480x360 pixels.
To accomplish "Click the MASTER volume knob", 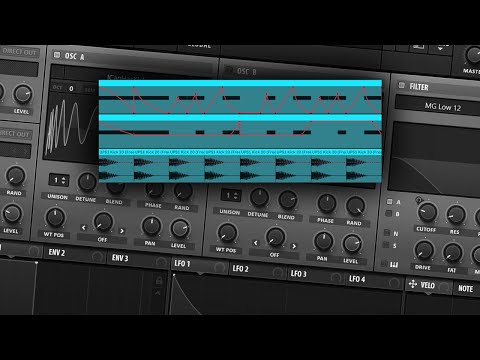I will 473,55.
